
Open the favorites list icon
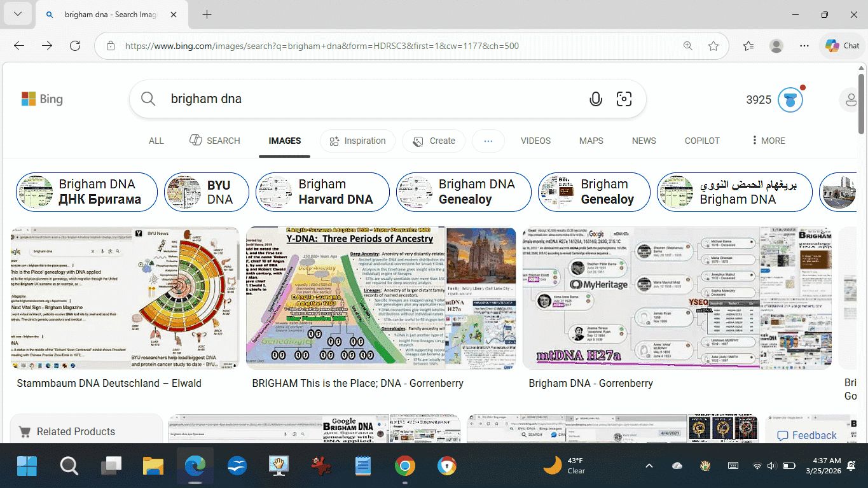pyautogui.click(x=748, y=46)
